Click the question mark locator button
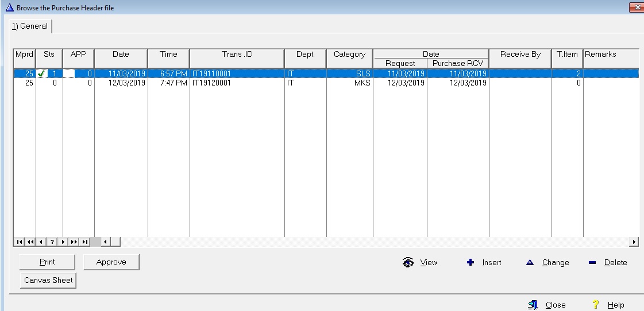 [x=52, y=242]
